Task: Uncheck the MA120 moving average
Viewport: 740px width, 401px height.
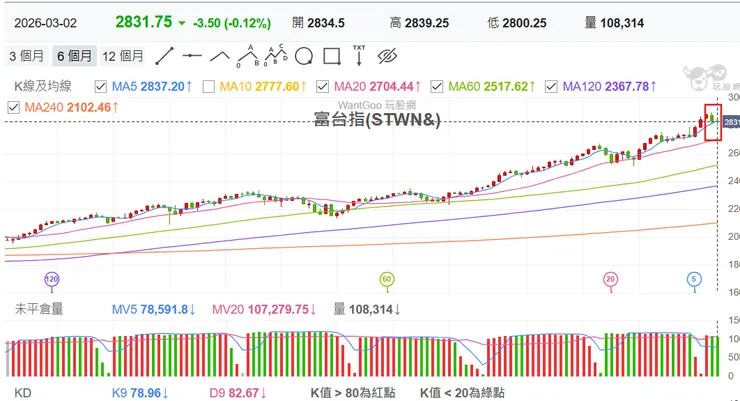Action: click(x=551, y=86)
